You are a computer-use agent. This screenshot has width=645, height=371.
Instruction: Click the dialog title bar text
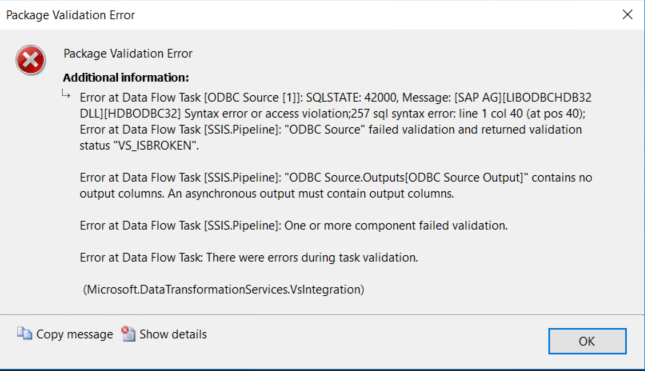pyautogui.click(x=70, y=15)
